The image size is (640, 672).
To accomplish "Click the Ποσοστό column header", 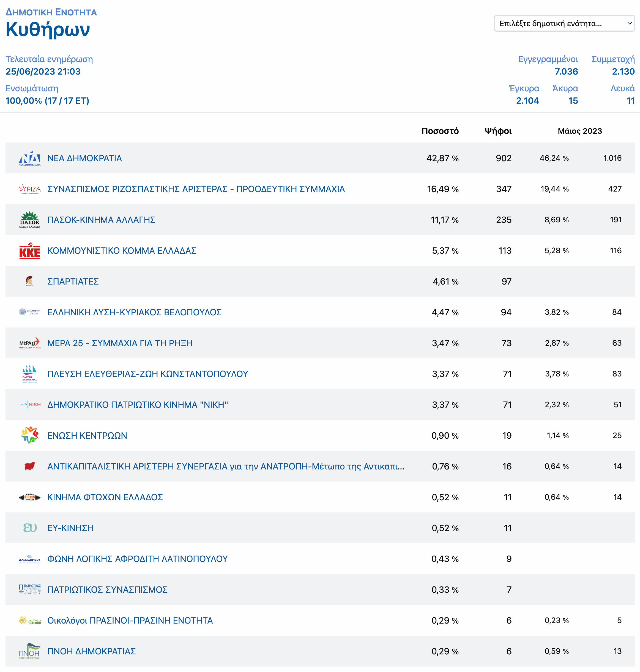I will point(440,131).
